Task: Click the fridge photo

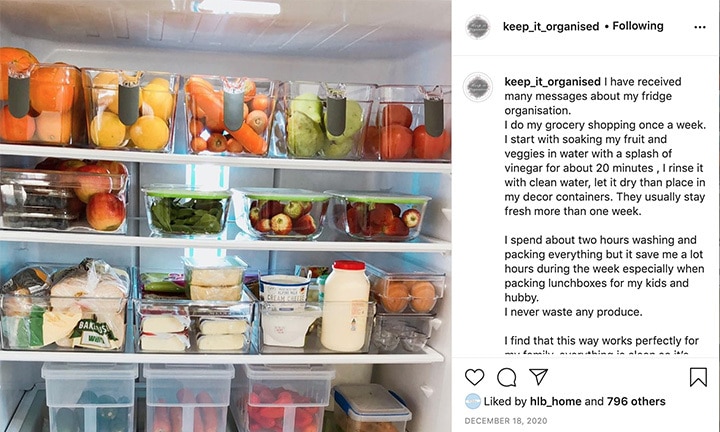Action: pos(225,216)
